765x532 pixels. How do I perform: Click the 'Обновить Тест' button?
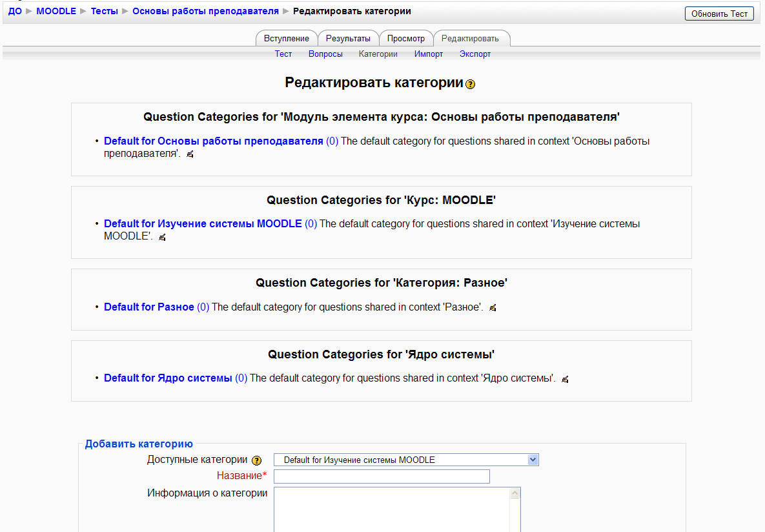(x=719, y=14)
